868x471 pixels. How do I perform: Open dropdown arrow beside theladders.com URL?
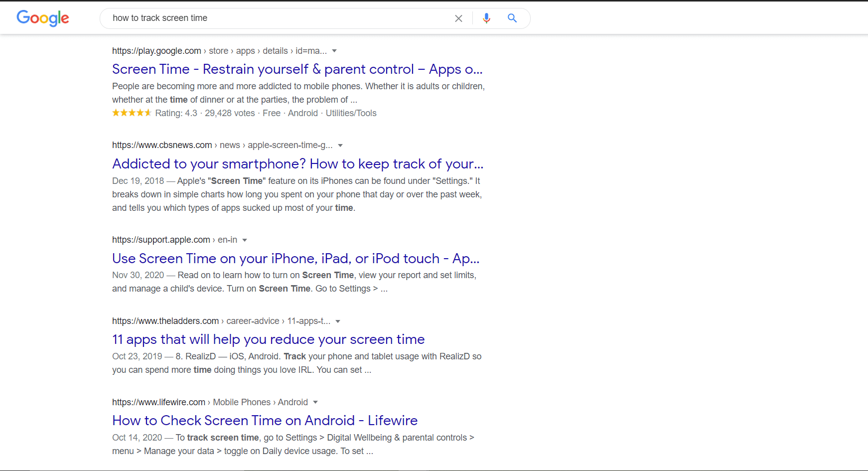pyautogui.click(x=338, y=321)
